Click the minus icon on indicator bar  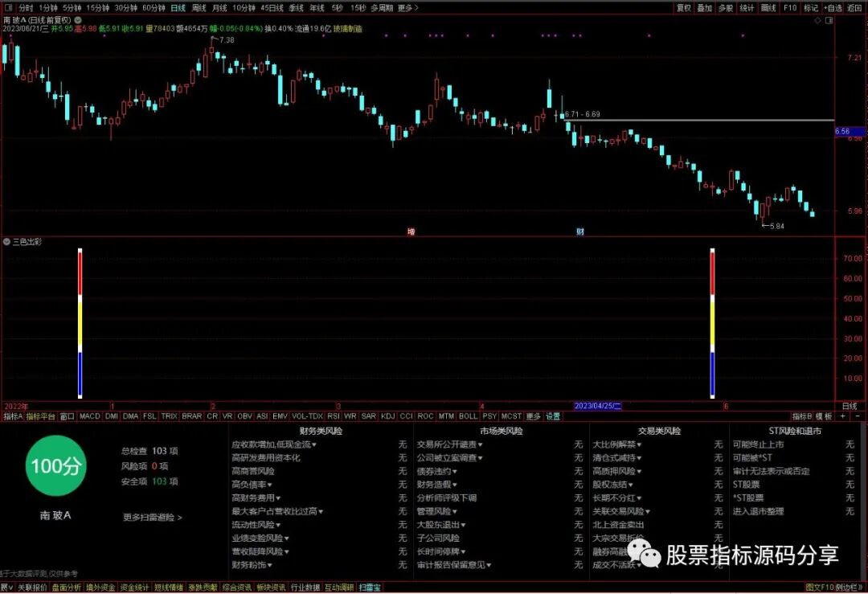(858, 416)
